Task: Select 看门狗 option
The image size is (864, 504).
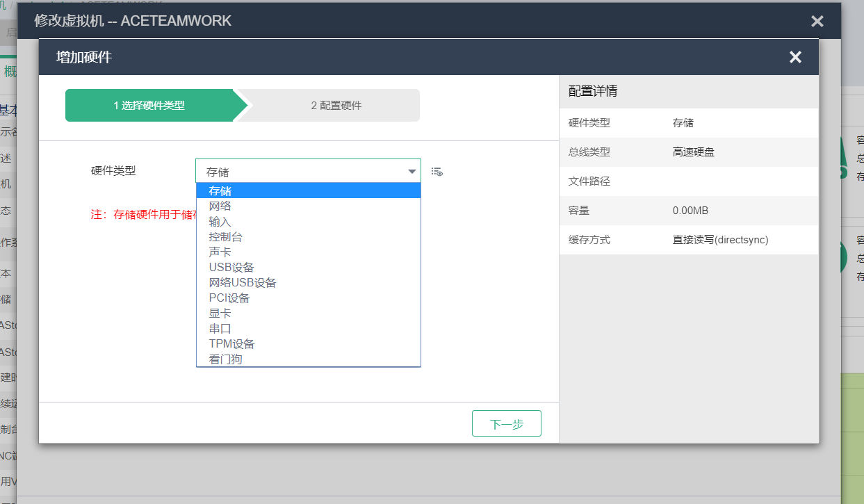Action: point(309,359)
